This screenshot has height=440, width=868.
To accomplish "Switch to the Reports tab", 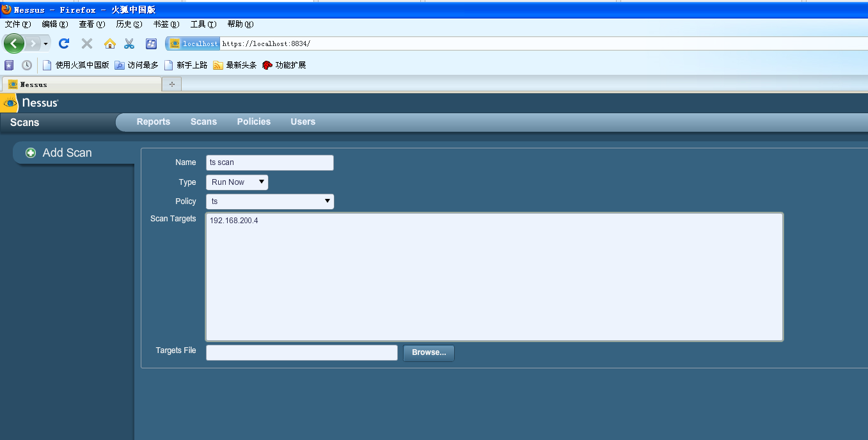I will (x=154, y=122).
